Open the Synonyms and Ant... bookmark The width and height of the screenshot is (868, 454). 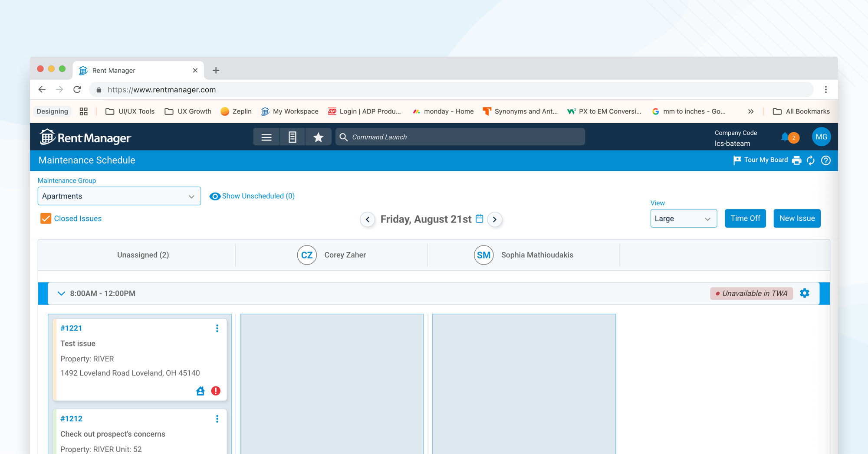pos(520,111)
